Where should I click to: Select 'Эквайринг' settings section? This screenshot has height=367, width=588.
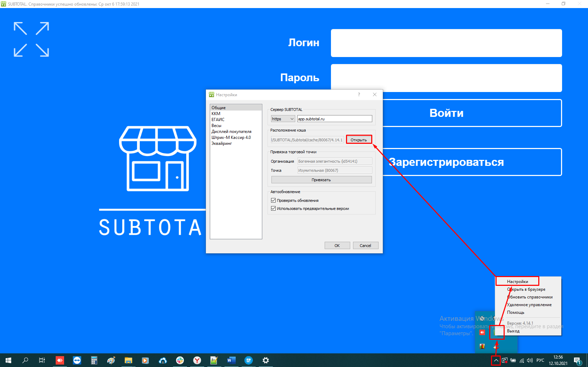[236, 143]
